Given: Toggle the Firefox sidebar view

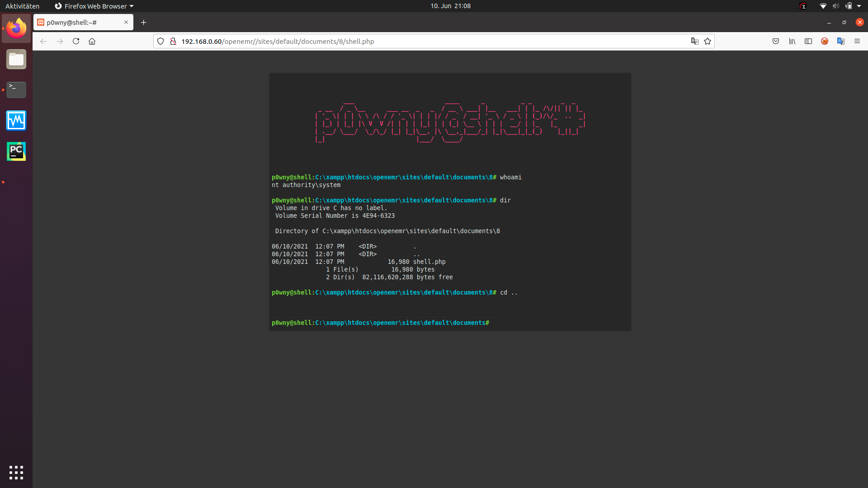Looking at the screenshot, I should (808, 41).
